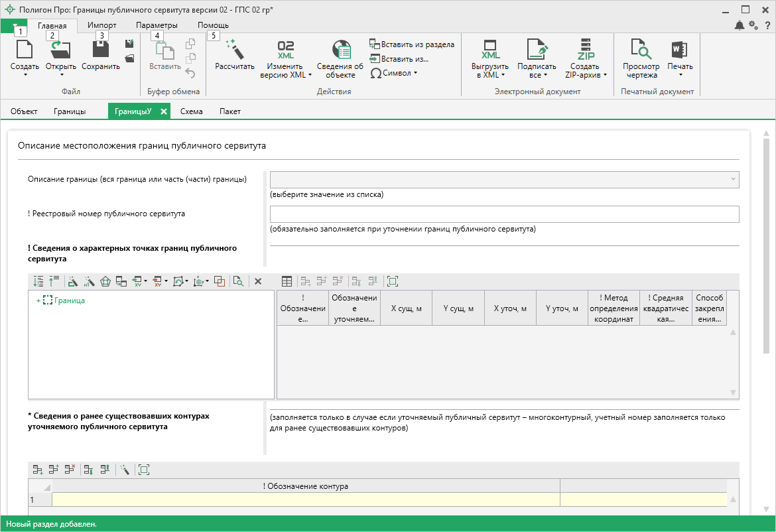Click the delete X icon in points toolbar
Viewport: 776px width, 532px height.
[258, 281]
